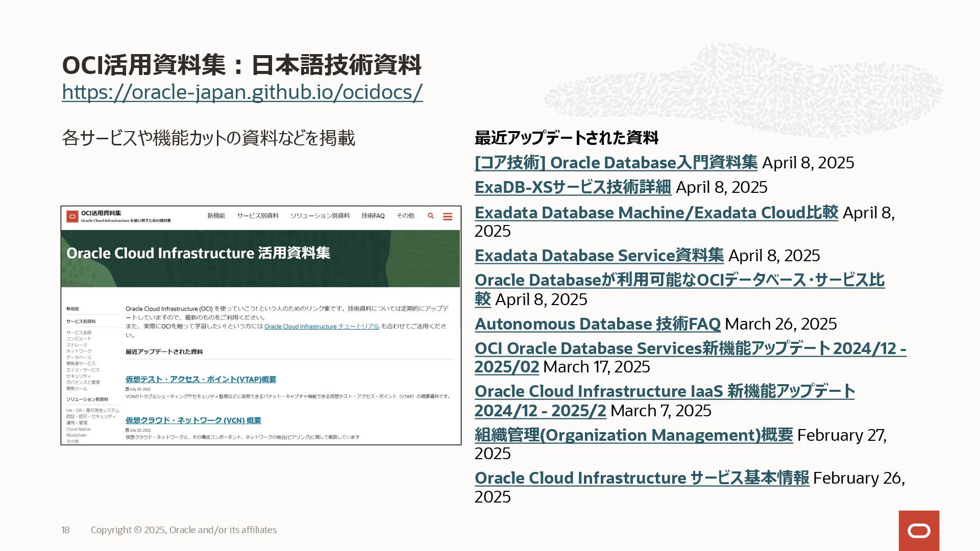This screenshot has width=980, height=551.
Task: Select サービス全般 in sidebar
Action: pyautogui.click(x=79, y=333)
